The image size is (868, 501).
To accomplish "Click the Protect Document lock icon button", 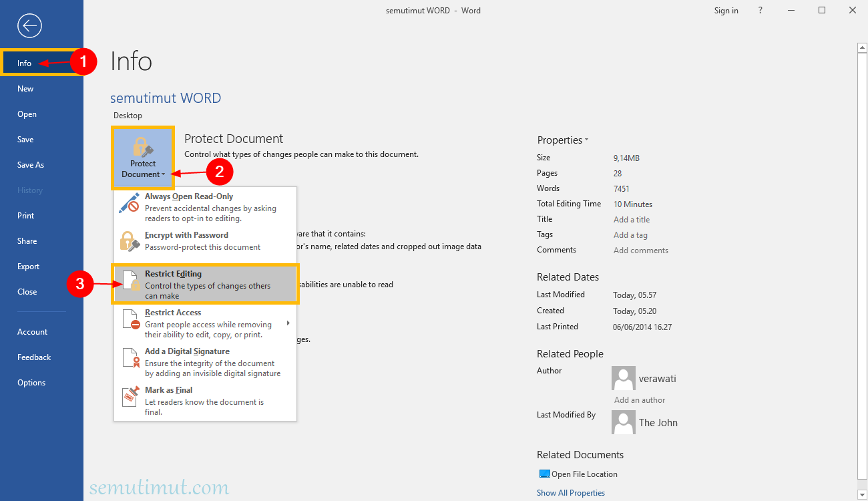I will [143, 158].
